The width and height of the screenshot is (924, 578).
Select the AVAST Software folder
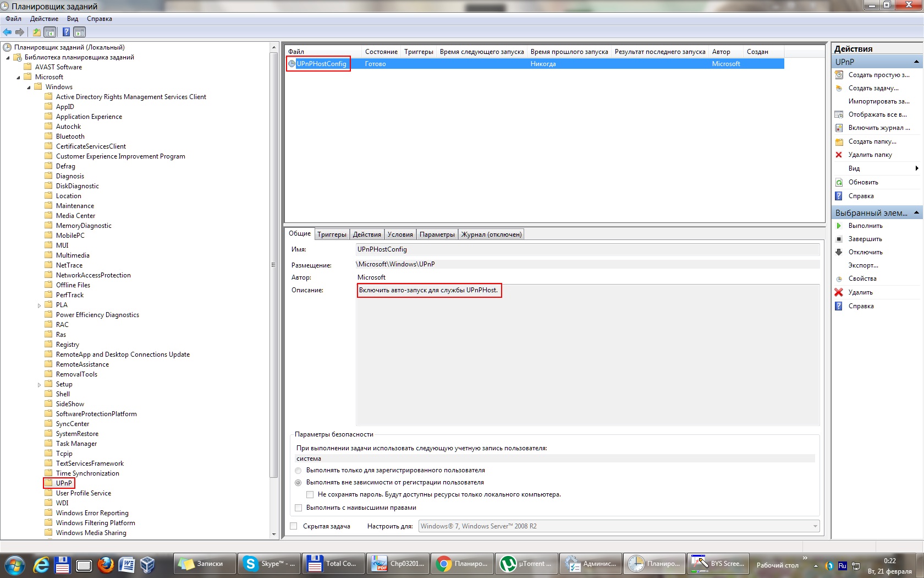pyautogui.click(x=58, y=67)
